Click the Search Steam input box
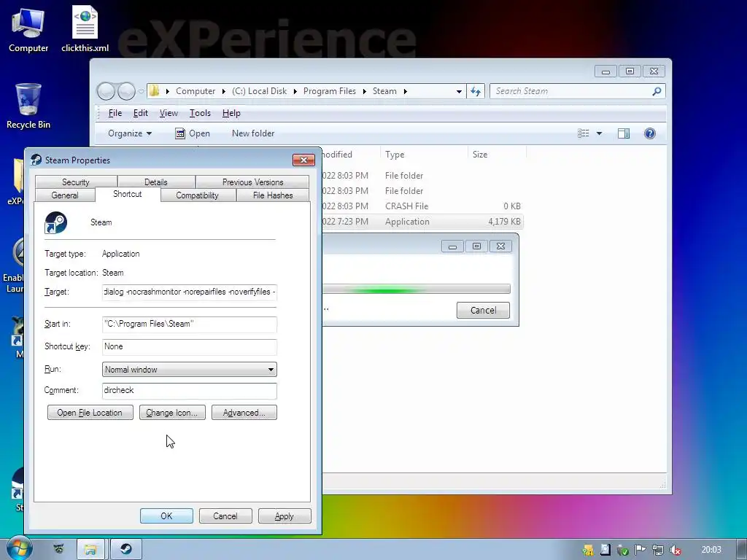This screenshot has height=560, width=747. coord(578,91)
